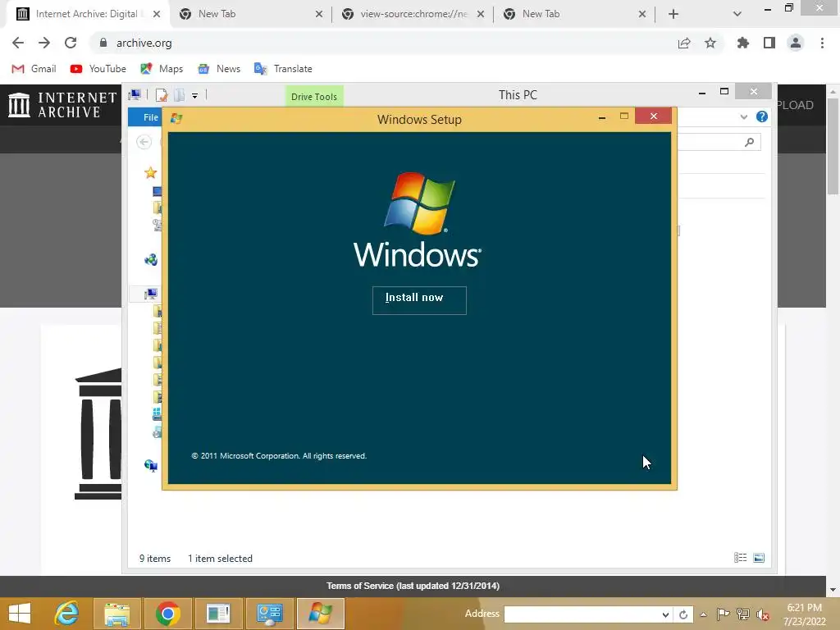The image size is (840, 630).
Task: Click the search box in This PC
Action: point(719,142)
